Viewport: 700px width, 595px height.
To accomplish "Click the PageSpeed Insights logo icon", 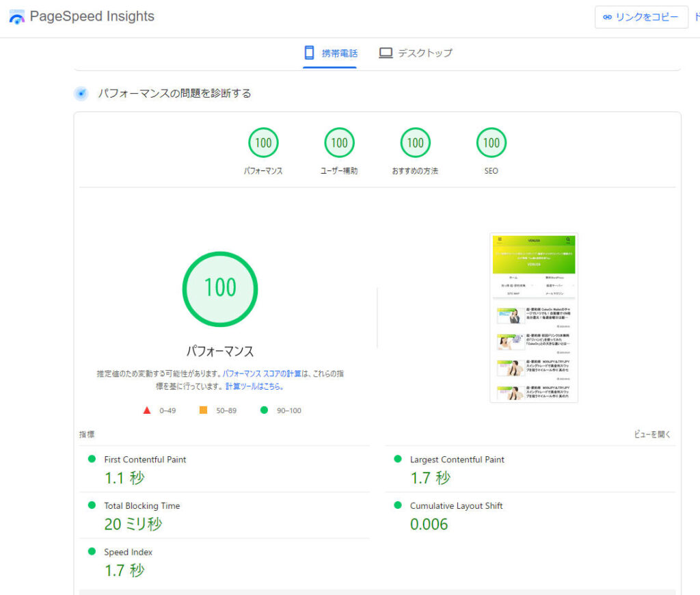I will click(x=16, y=16).
